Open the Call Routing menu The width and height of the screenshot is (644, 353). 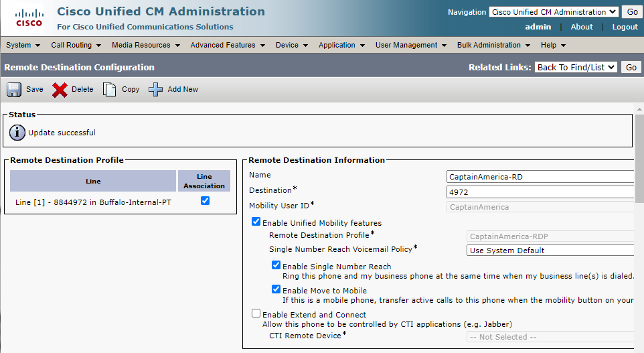(76, 45)
